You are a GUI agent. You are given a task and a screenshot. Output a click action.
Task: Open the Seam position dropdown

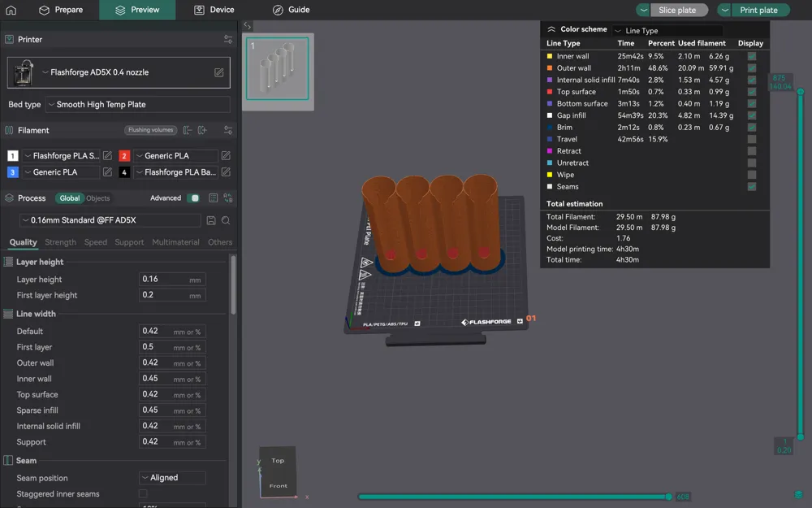click(172, 477)
